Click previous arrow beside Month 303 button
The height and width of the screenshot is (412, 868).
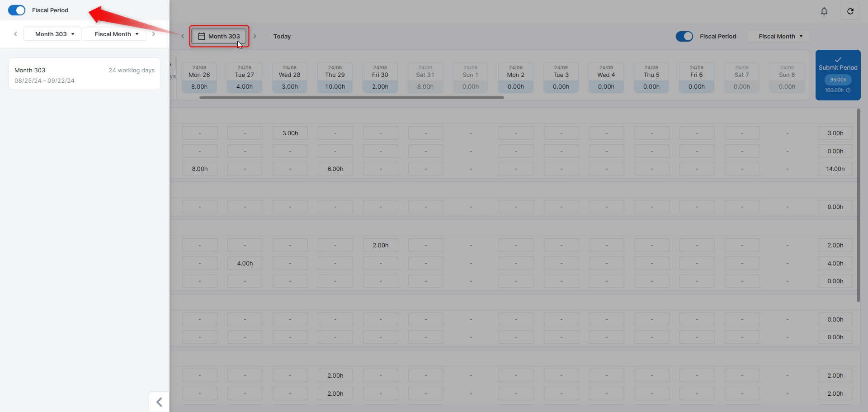pos(183,36)
